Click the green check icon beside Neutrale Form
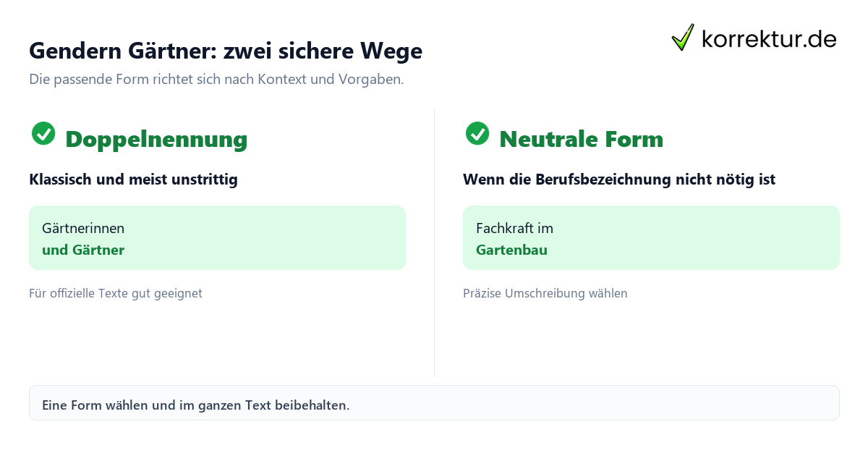868x456 pixels. click(x=477, y=133)
